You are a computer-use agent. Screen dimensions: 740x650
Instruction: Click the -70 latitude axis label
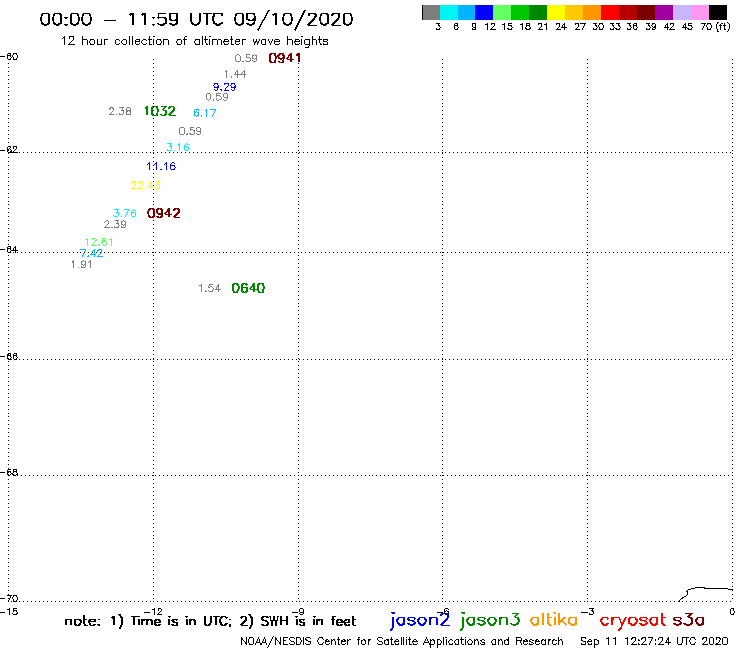9,599
